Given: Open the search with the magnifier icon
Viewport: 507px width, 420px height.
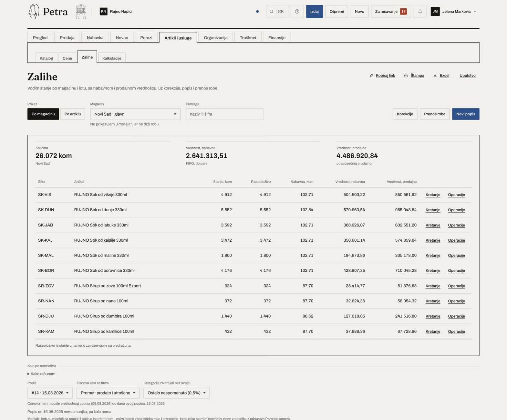Looking at the screenshot, I should [x=271, y=12].
